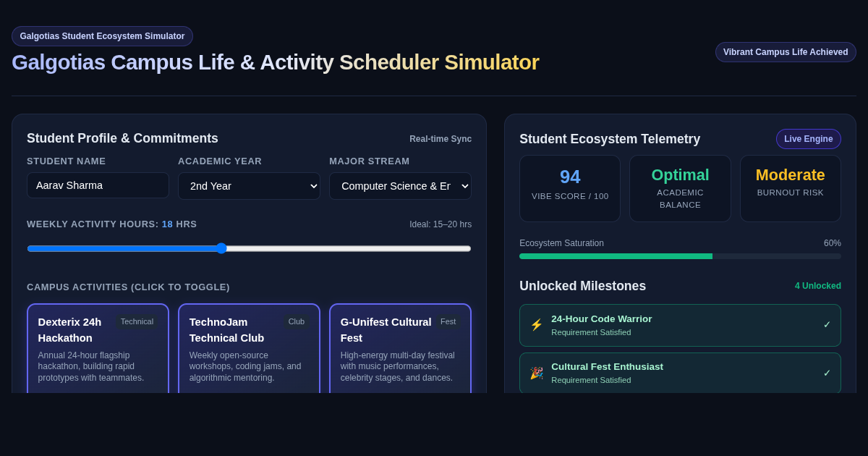Open the Major Stream dropdown
The height and width of the screenshot is (456, 868).
tap(400, 186)
